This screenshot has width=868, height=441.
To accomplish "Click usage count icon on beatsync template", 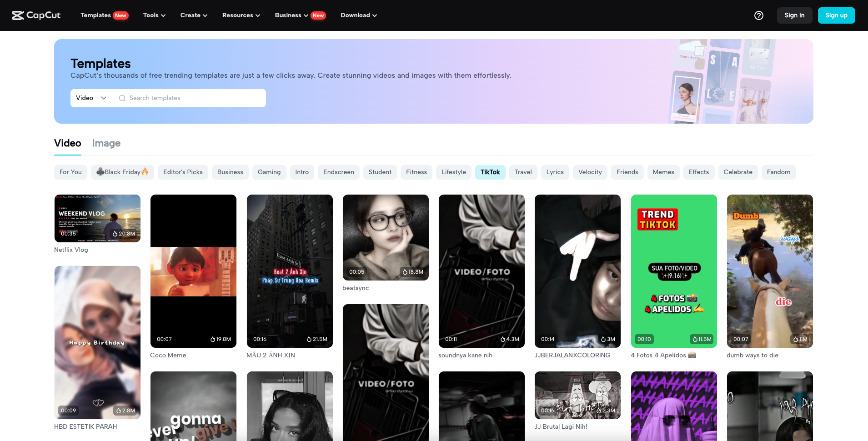I will [x=405, y=272].
